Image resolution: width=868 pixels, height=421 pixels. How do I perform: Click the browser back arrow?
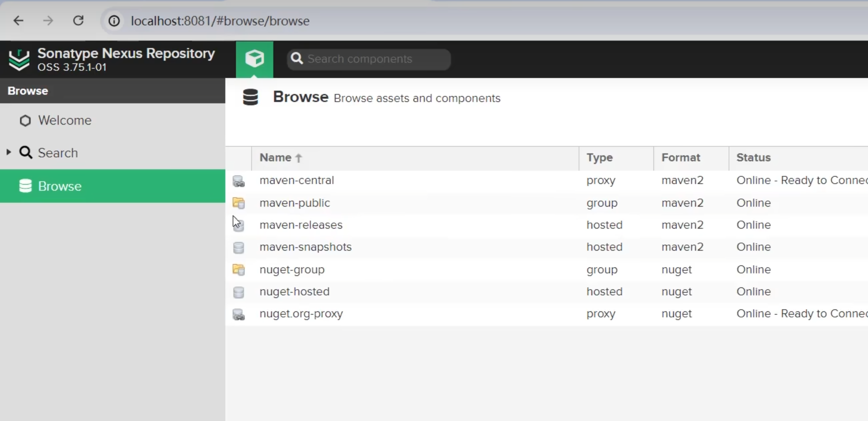coord(18,20)
